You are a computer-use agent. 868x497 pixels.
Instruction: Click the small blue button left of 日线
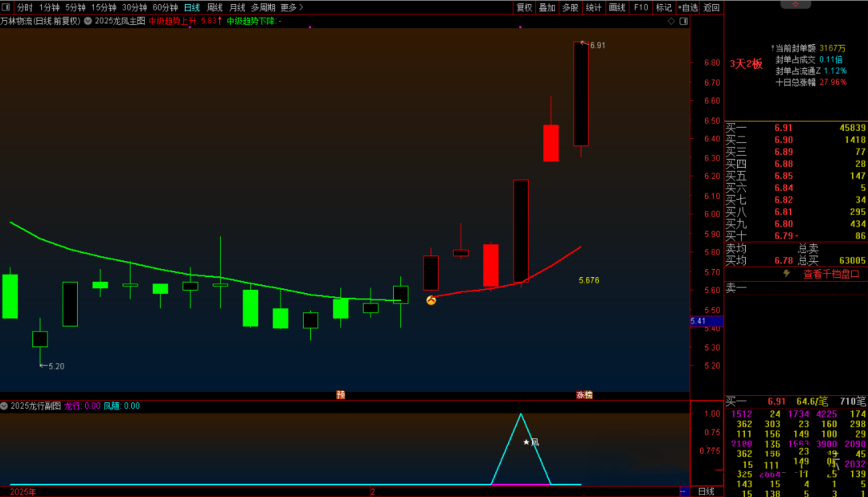coord(682,491)
